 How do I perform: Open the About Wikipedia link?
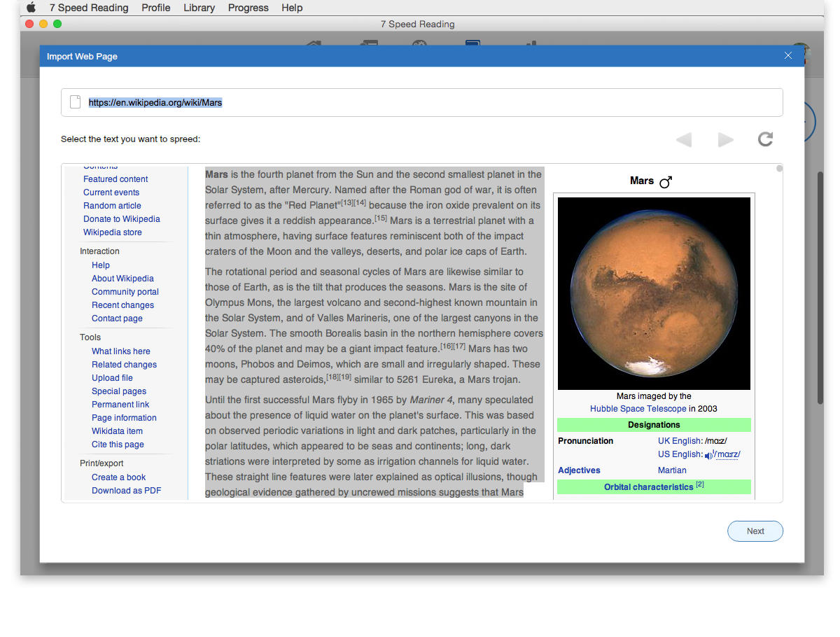(x=122, y=279)
